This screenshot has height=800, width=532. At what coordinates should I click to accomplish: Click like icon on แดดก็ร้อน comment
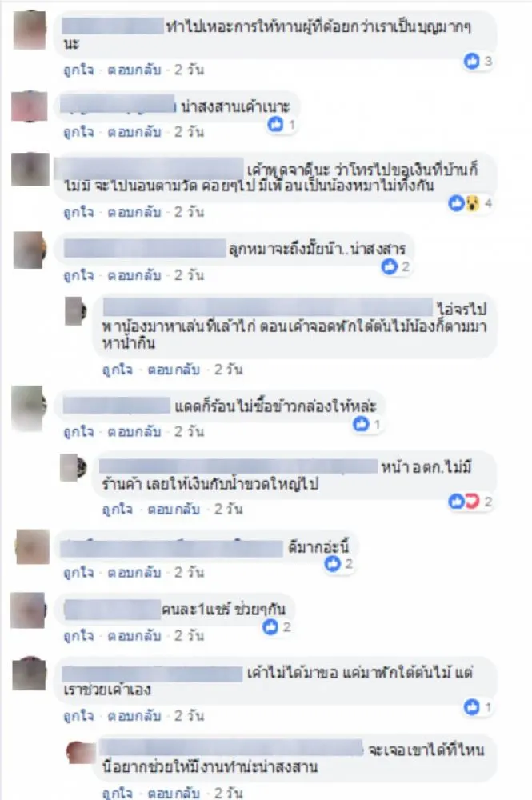(x=361, y=424)
